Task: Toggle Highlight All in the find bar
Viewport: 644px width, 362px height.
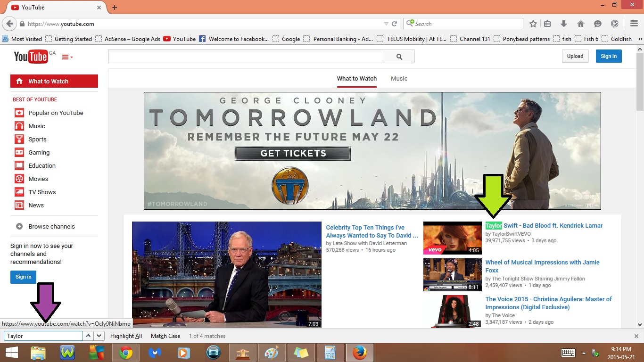Action: (126, 336)
